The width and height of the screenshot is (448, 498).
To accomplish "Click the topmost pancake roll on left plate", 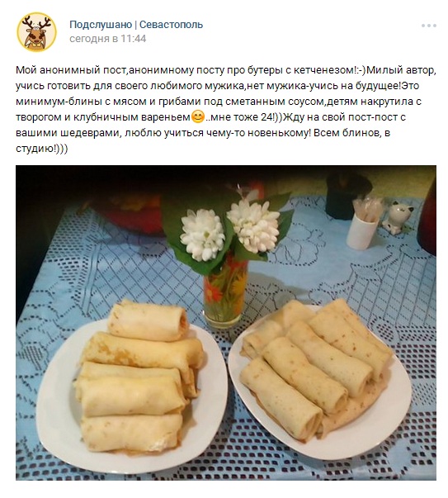I will pos(149,319).
